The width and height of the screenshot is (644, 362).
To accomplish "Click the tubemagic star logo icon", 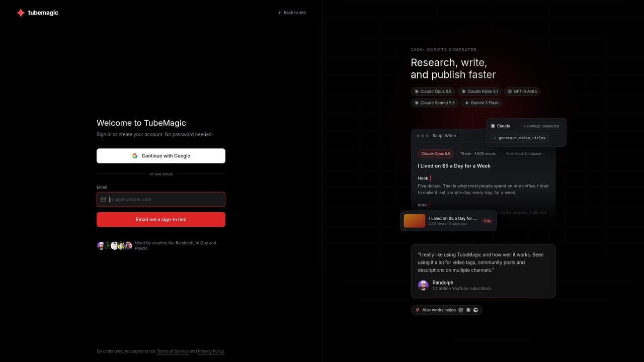I will [x=21, y=13].
